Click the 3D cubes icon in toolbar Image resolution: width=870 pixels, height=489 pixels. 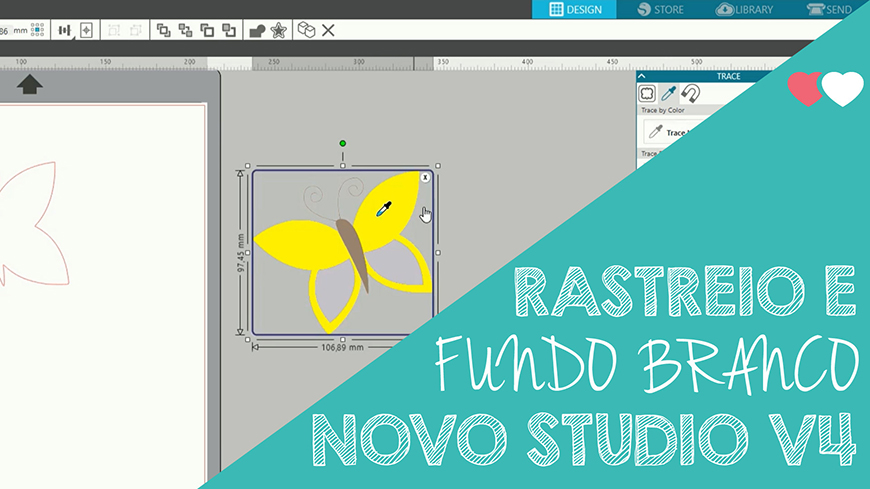coord(306,30)
